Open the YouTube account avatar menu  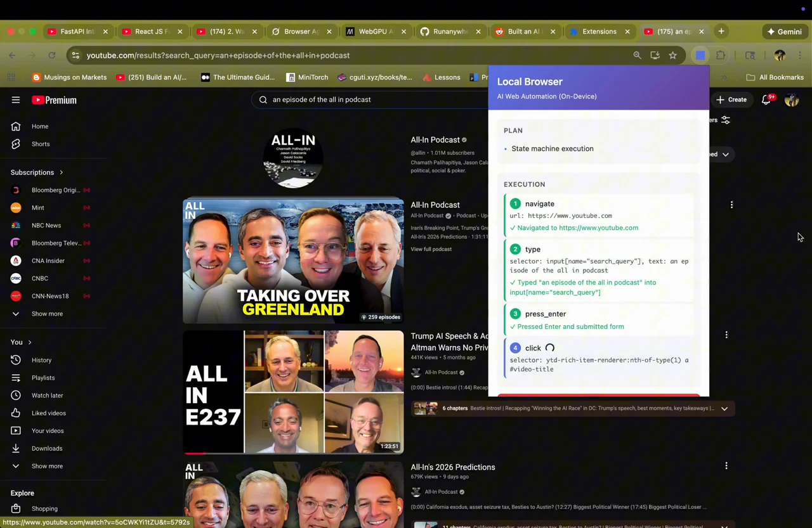click(791, 100)
